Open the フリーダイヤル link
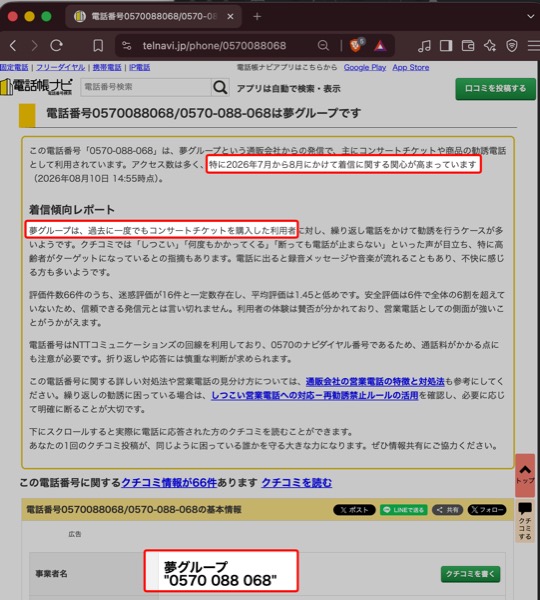The image size is (540, 600). point(60,67)
